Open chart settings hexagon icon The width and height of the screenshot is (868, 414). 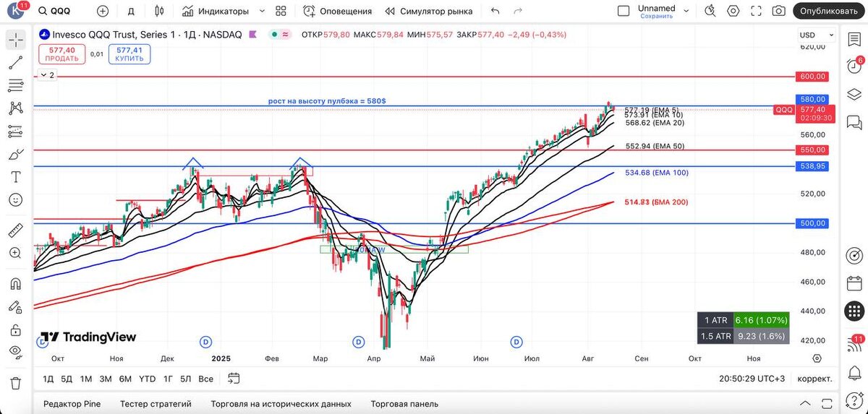tap(733, 11)
